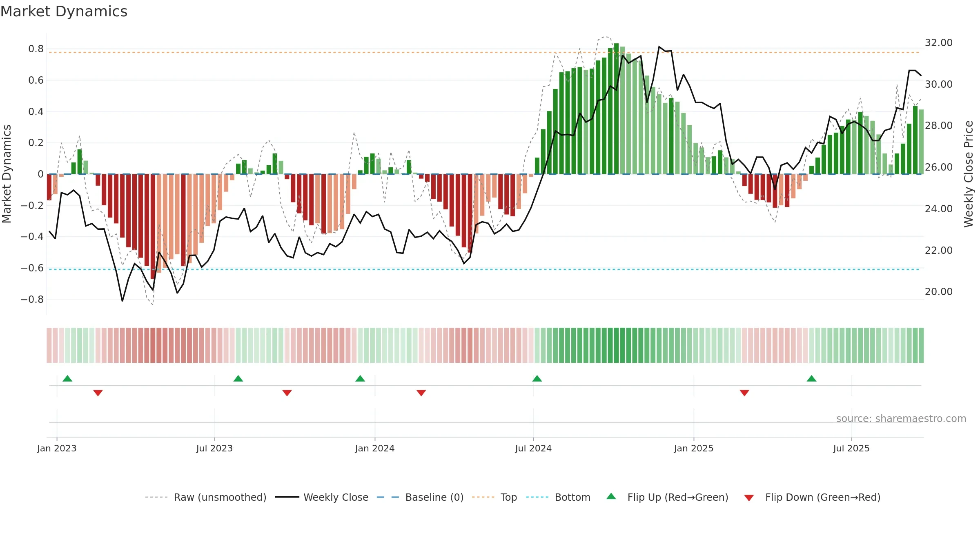Click the flip-down marker near March 2025
This screenshot has width=980, height=551.
(x=744, y=393)
